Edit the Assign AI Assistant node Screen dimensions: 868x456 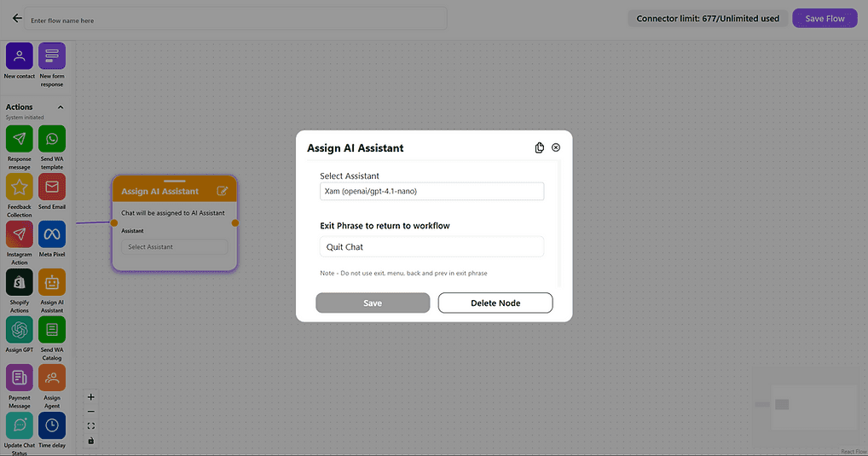pyautogui.click(x=222, y=191)
